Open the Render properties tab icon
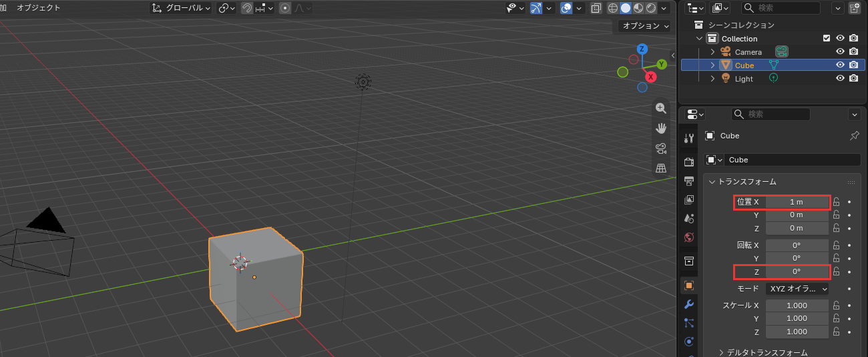Image resolution: width=868 pixels, height=357 pixels. click(x=689, y=162)
